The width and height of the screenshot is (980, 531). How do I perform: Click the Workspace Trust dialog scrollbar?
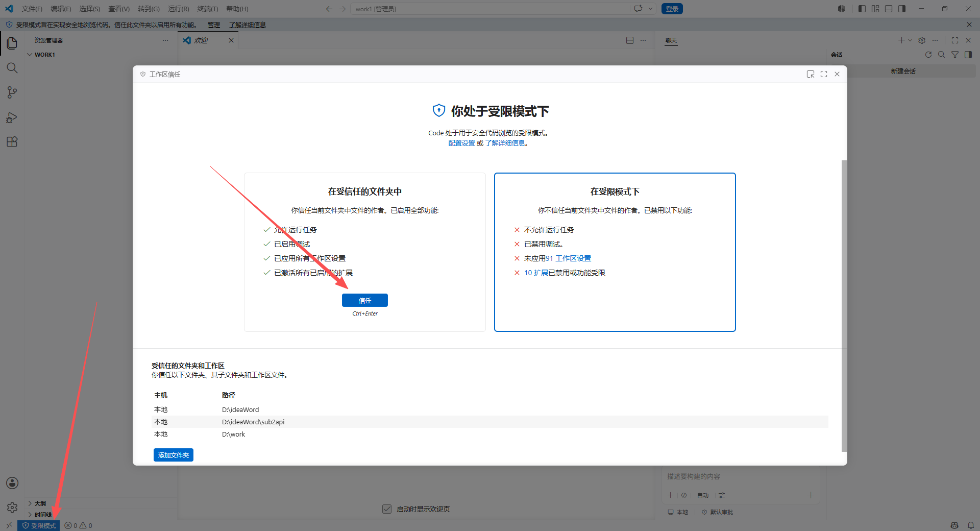(844, 305)
